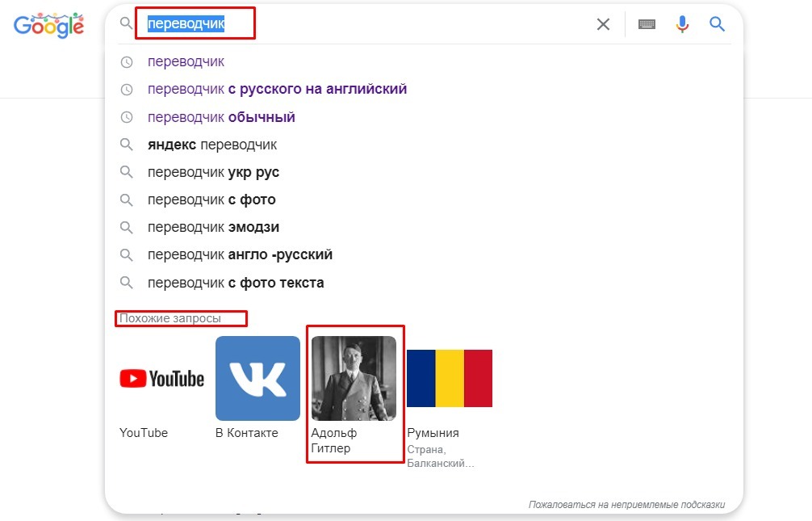Open the VK logo thumbnail
812x521 pixels.
tap(257, 379)
